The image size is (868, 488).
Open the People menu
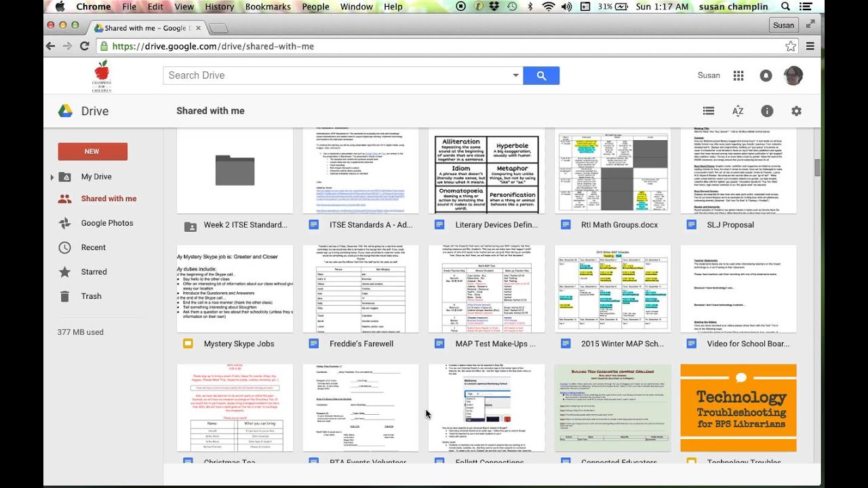[315, 7]
